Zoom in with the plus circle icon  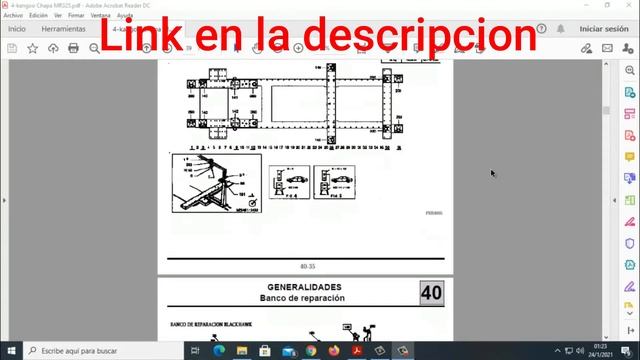point(298,48)
